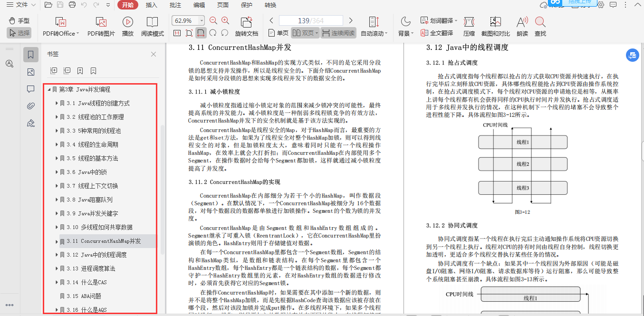Click the page number field 139
This screenshot has width=644, height=316.
[x=311, y=20]
